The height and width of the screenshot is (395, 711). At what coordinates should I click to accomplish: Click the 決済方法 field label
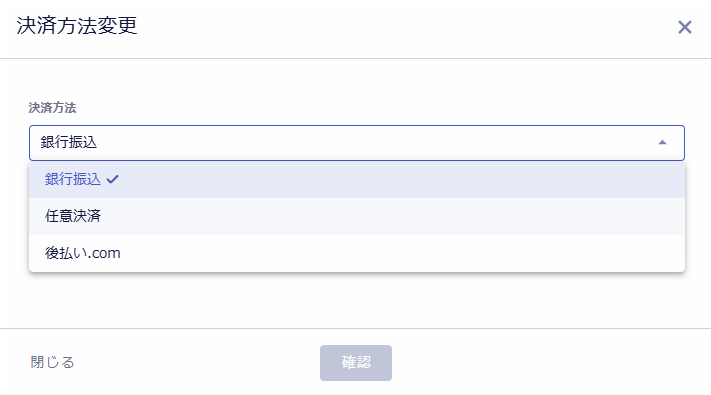coord(52,107)
